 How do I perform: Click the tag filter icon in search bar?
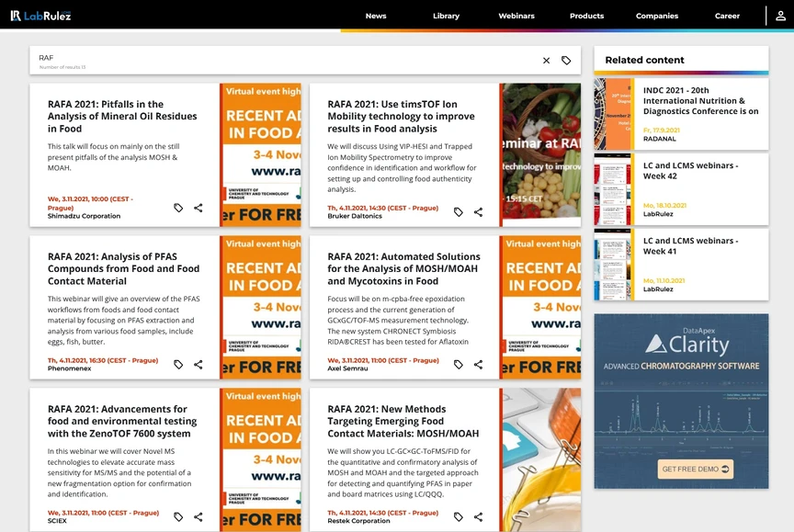(566, 61)
